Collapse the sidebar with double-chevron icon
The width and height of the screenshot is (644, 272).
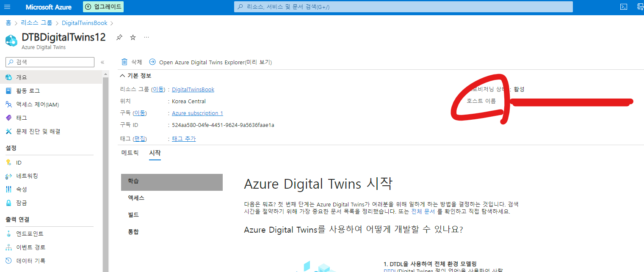tap(102, 62)
